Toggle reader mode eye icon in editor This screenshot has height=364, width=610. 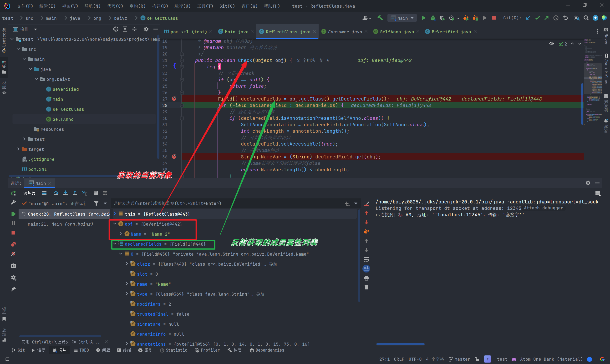coord(552,44)
